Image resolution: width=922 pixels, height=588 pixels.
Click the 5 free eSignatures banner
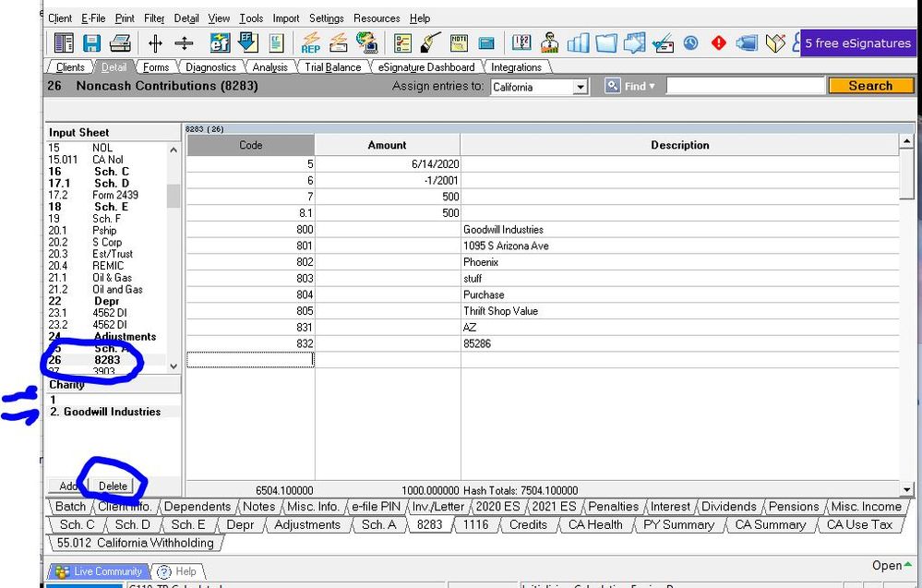857,42
